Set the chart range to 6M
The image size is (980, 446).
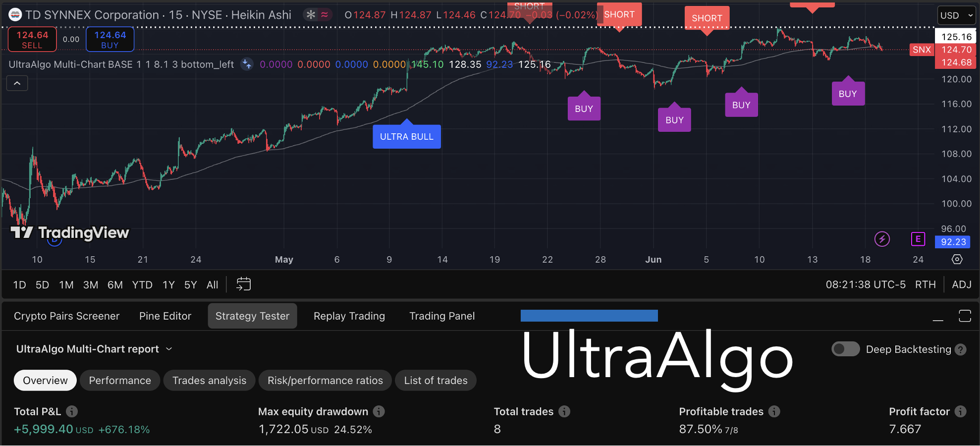point(115,285)
